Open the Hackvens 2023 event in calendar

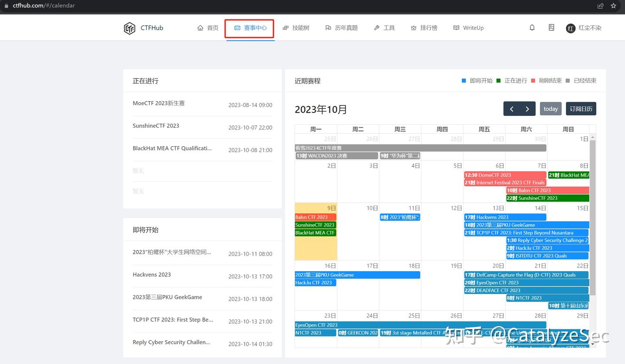505,217
